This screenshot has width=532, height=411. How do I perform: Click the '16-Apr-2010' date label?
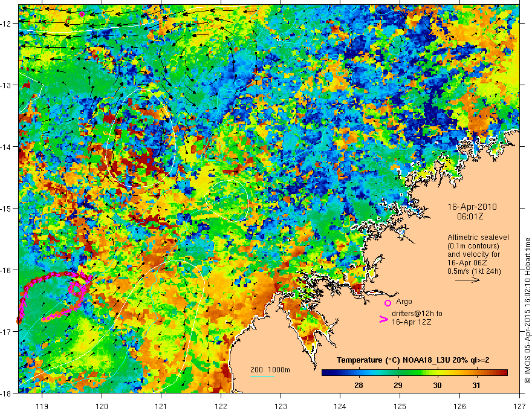(x=472, y=207)
